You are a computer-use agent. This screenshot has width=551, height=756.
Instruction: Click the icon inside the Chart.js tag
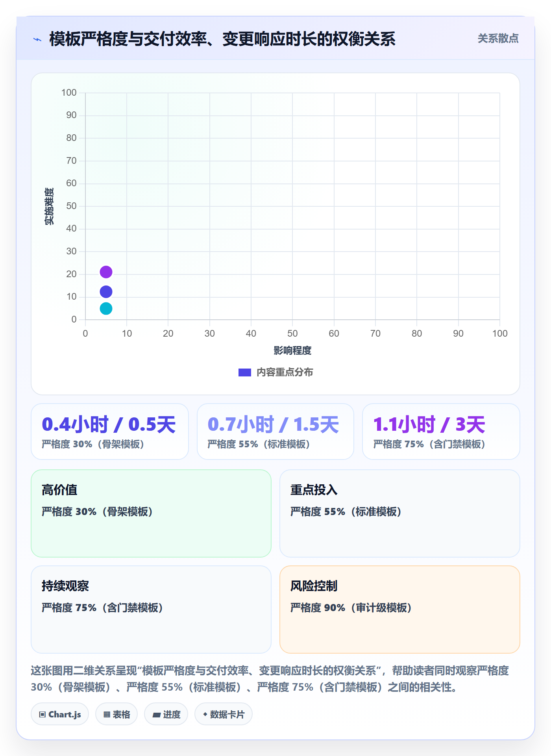coord(43,714)
